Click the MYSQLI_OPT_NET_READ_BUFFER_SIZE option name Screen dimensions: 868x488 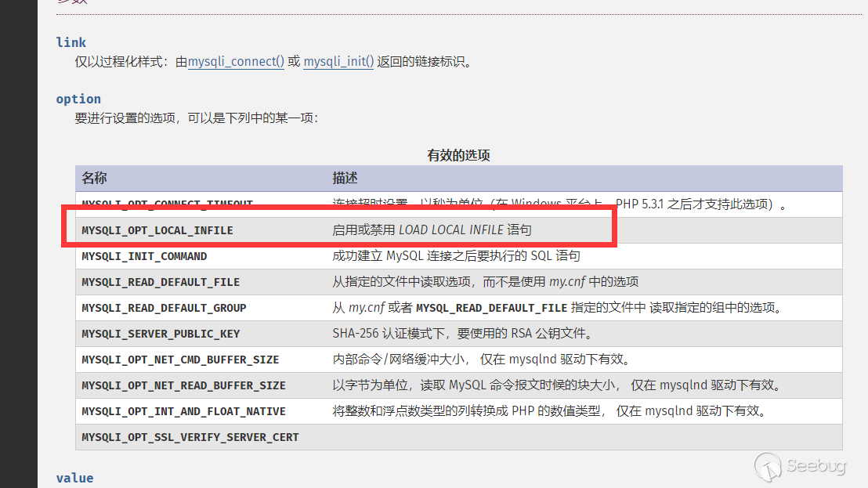pyautogui.click(x=184, y=385)
